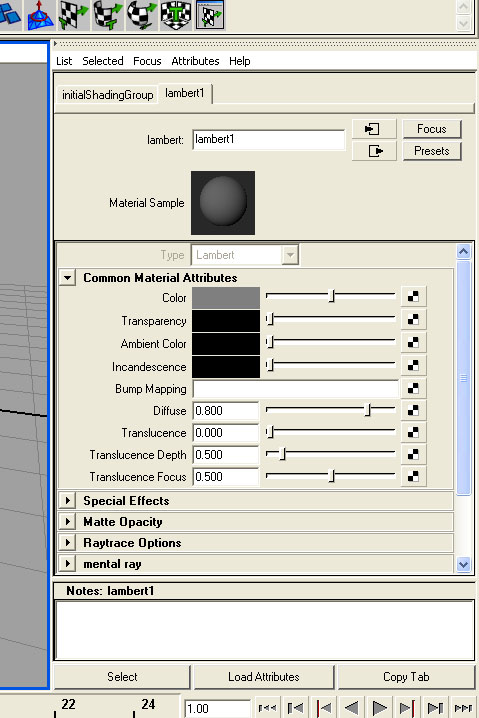Click the Color attribute map (checker) button
Viewport: 479px width, 718px height.
[x=413, y=296]
